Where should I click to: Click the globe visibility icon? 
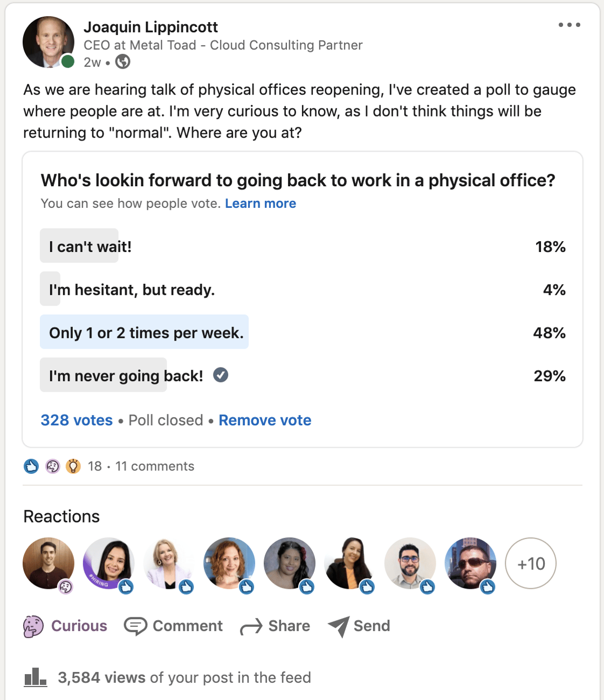[123, 62]
